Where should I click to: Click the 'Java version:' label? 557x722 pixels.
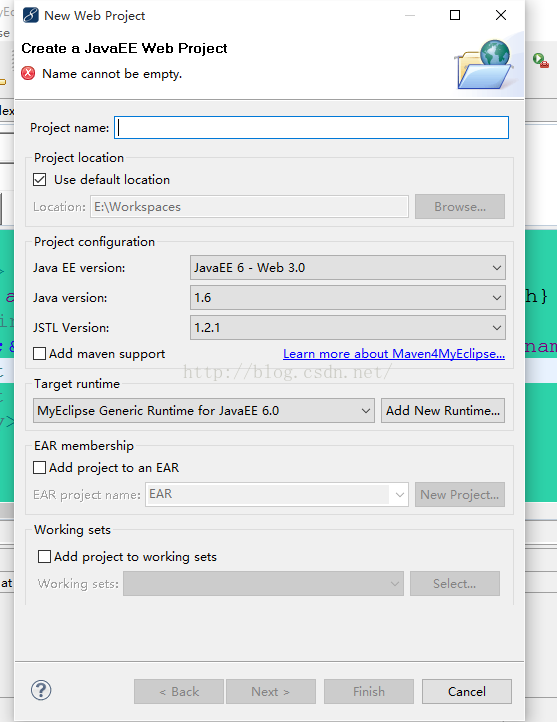tap(70, 297)
